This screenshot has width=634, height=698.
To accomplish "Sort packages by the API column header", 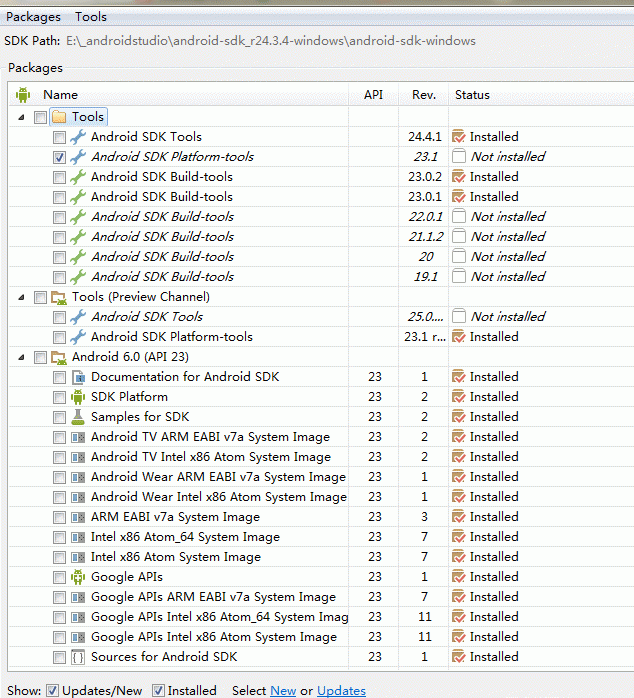I will [x=373, y=95].
